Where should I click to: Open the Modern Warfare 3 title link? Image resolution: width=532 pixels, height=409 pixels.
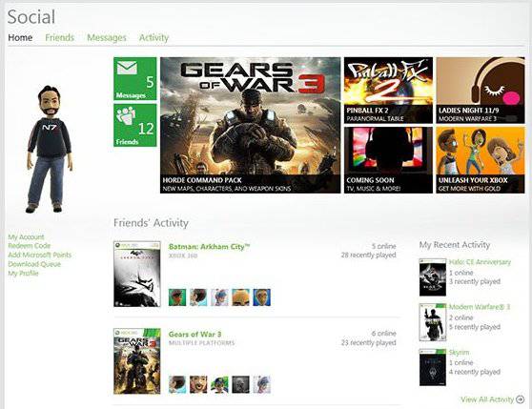coord(480,307)
